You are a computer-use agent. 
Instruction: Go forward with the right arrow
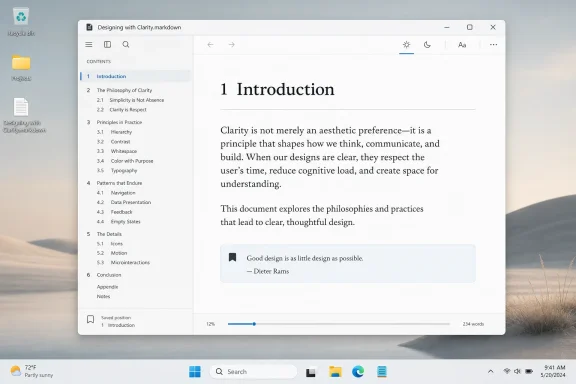231,45
